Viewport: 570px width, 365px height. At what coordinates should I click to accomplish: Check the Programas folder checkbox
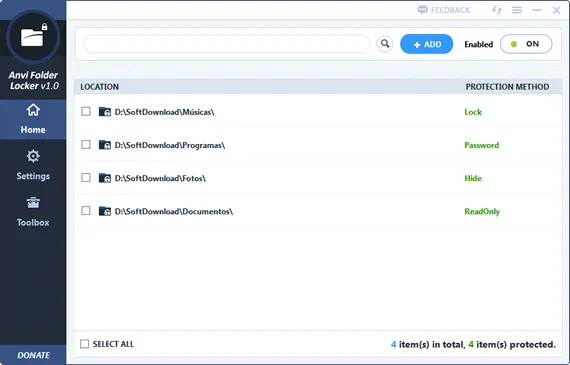(86, 144)
